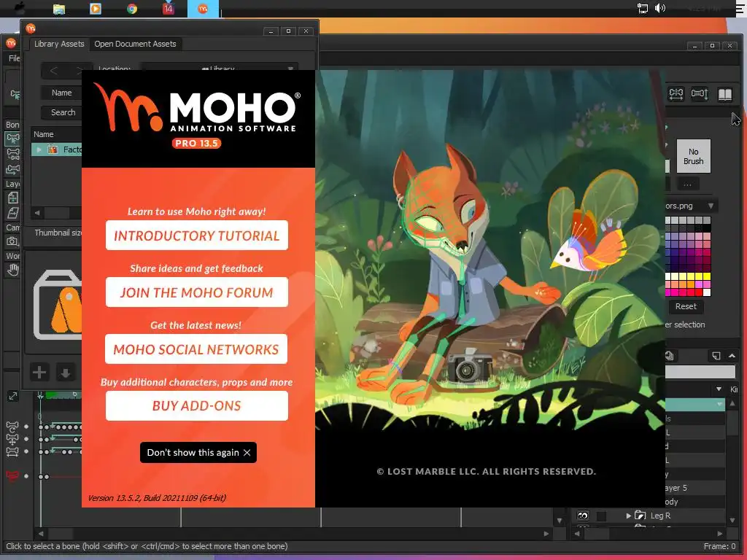Open the media player from the top panel

pos(96,9)
